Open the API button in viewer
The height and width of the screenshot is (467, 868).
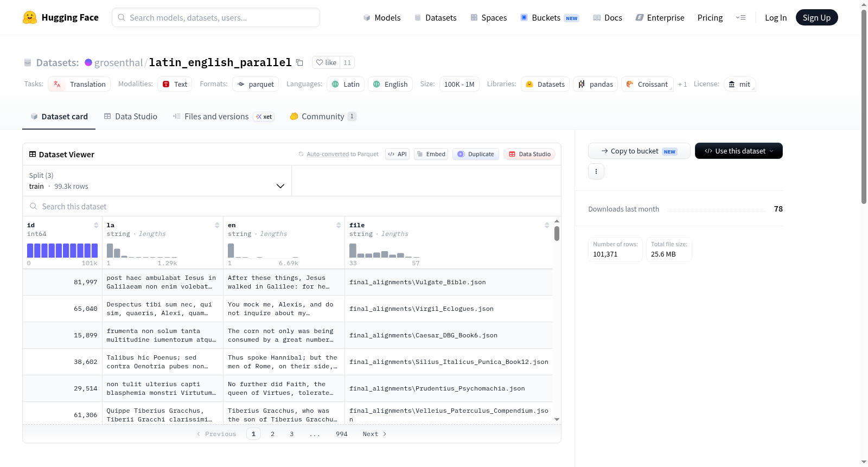point(397,154)
